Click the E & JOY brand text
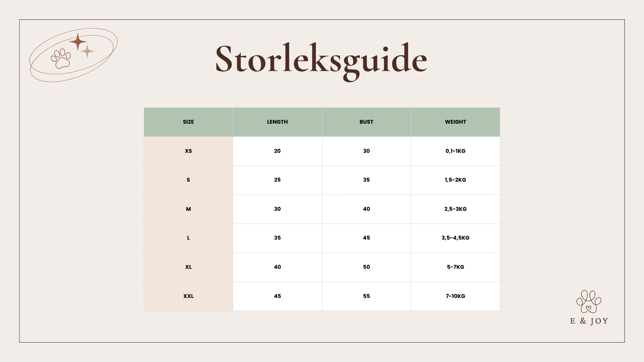 pyautogui.click(x=589, y=321)
